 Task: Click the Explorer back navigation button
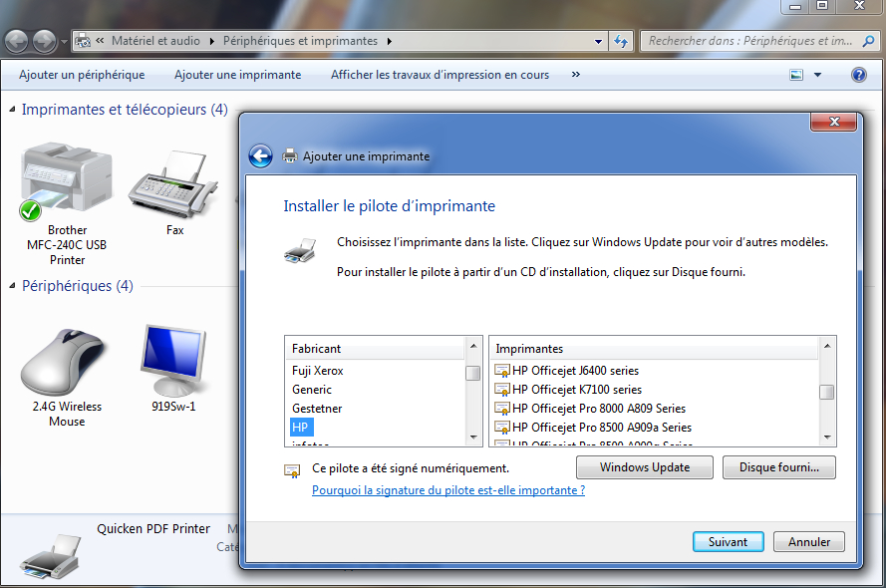(16, 41)
